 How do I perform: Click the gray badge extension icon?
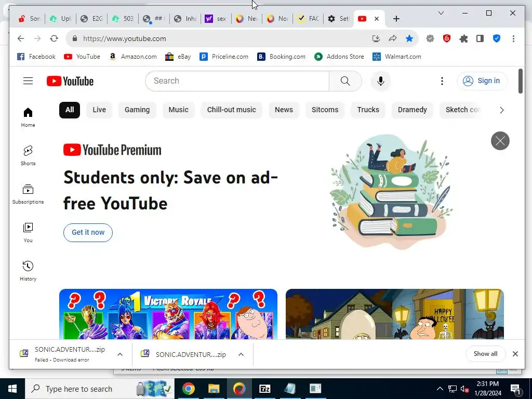coord(430,38)
